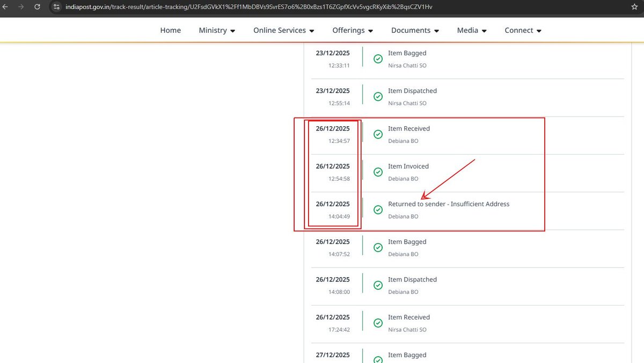Select Nirsa Chatti SO under Item Received 17:24:42

coord(407,330)
